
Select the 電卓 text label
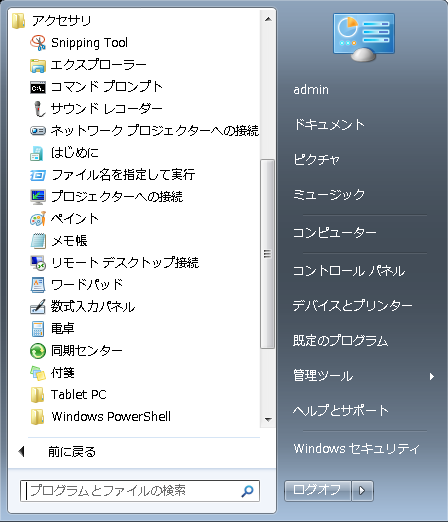click(63, 329)
